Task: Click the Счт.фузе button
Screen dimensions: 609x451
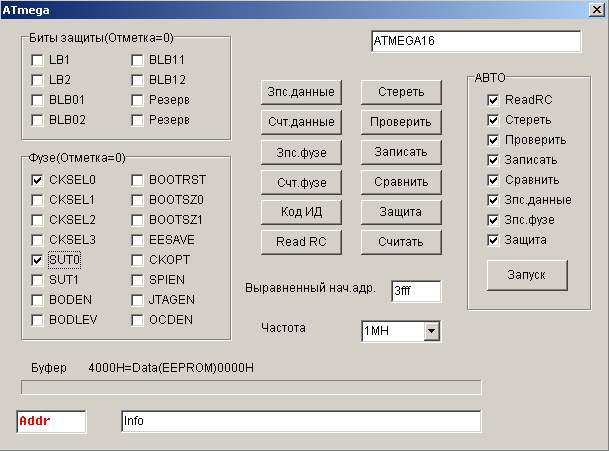Action: [x=300, y=182]
